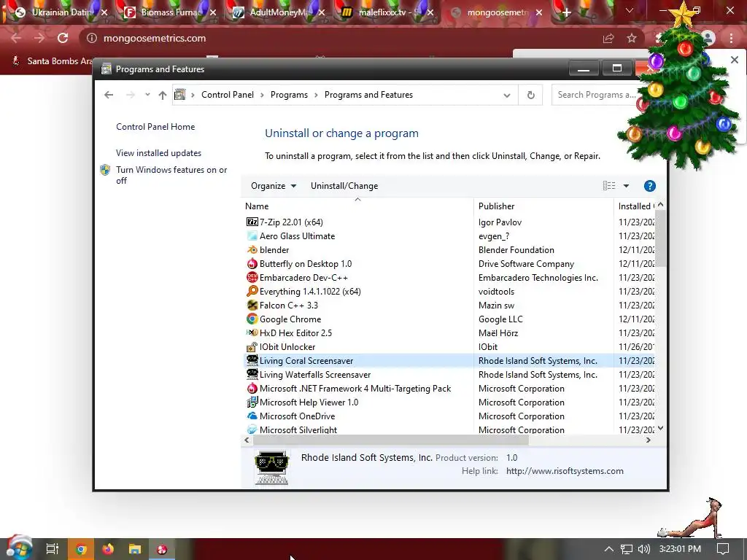Open a new Chrome tab
747x560 pixels.
point(566,12)
